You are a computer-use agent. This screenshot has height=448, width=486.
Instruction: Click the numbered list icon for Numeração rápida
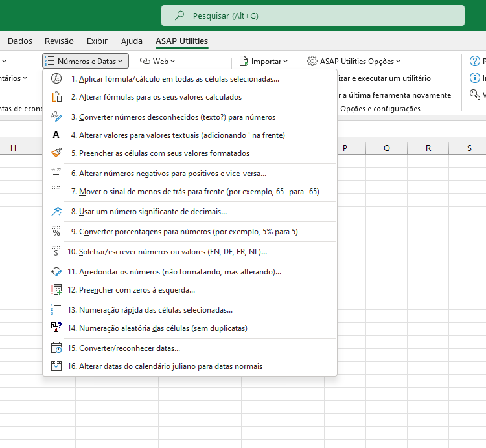coord(56,309)
